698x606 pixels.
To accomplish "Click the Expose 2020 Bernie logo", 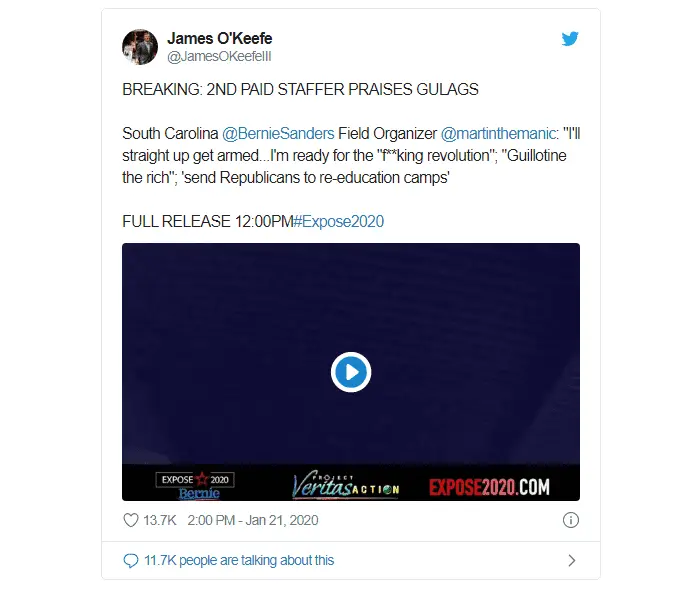I will tap(195, 485).
